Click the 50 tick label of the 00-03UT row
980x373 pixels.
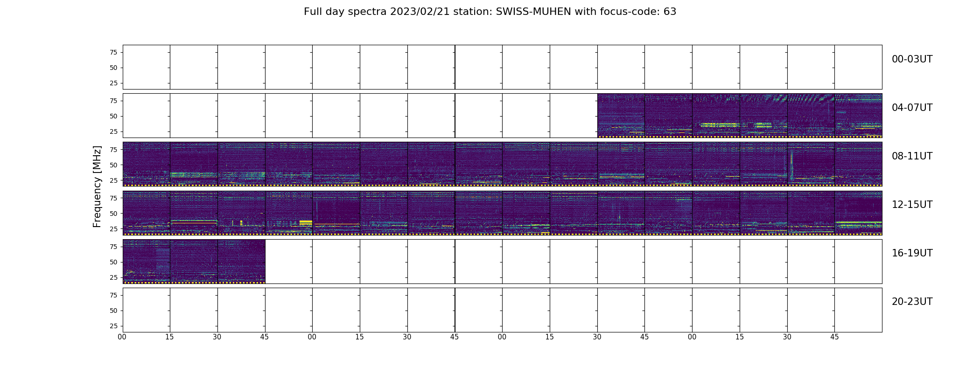coord(113,68)
